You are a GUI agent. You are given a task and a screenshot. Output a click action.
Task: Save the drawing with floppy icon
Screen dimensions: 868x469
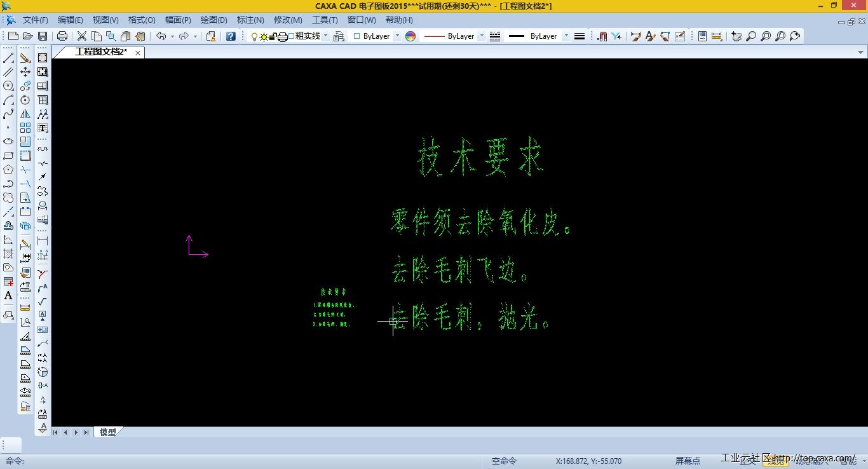coord(43,36)
